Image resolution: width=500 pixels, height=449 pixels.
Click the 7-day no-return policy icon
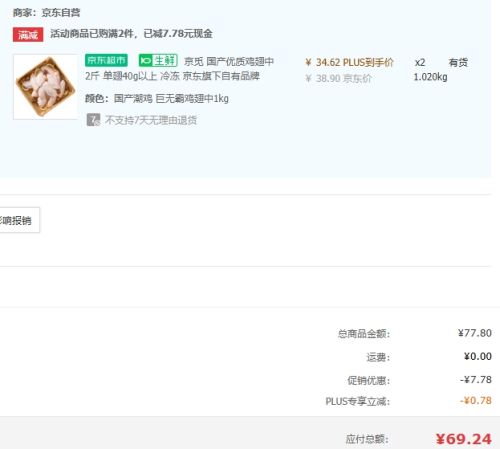[93, 120]
